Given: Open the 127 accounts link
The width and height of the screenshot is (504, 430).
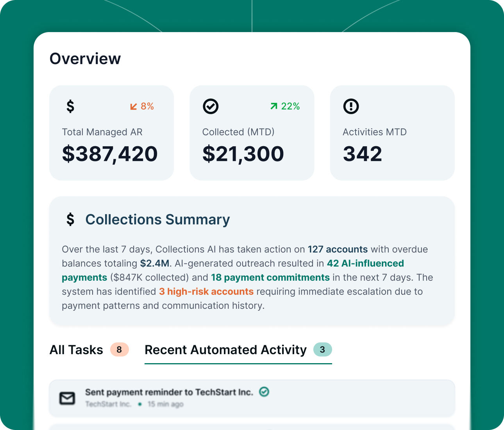Looking at the screenshot, I should coord(338,249).
